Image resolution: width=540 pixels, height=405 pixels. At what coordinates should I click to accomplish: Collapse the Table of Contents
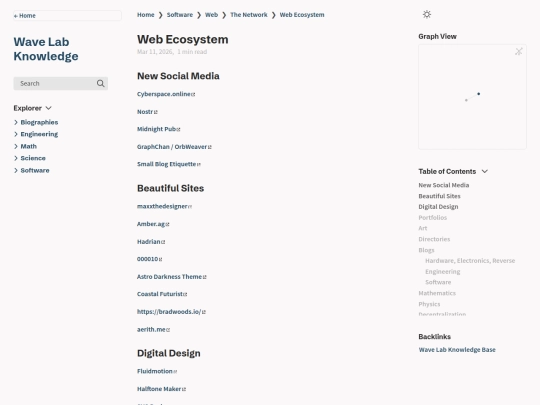tap(453, 172)
